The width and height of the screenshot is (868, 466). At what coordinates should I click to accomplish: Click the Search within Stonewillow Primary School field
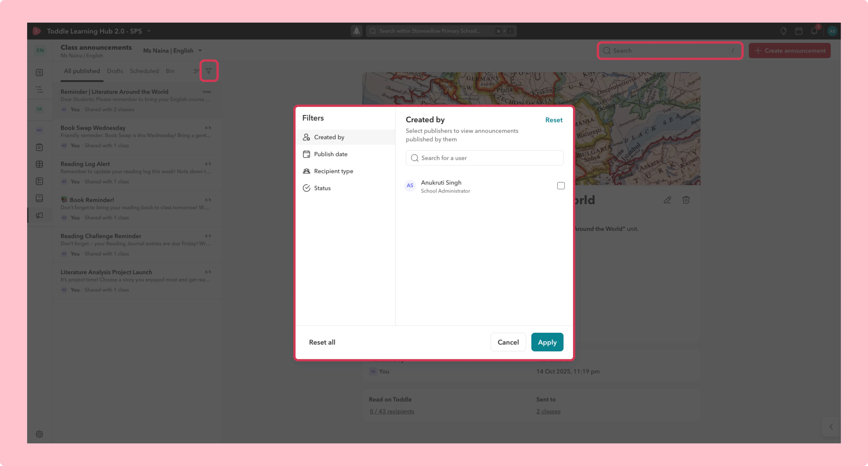441,31
